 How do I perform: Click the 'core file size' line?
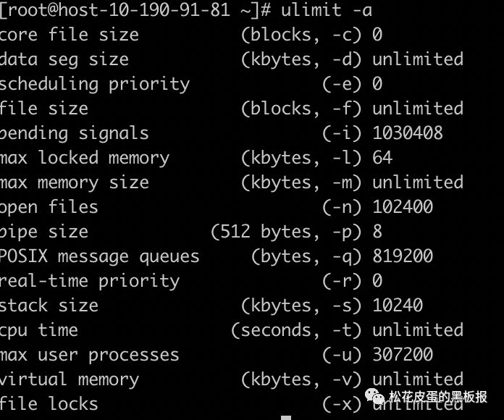pos(69,35)
